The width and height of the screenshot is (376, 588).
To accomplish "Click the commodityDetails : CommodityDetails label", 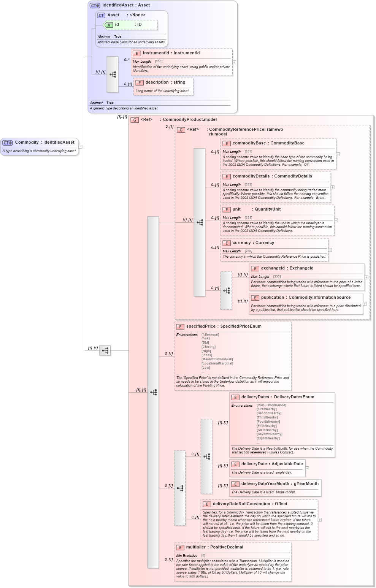I will click(273, 176).
